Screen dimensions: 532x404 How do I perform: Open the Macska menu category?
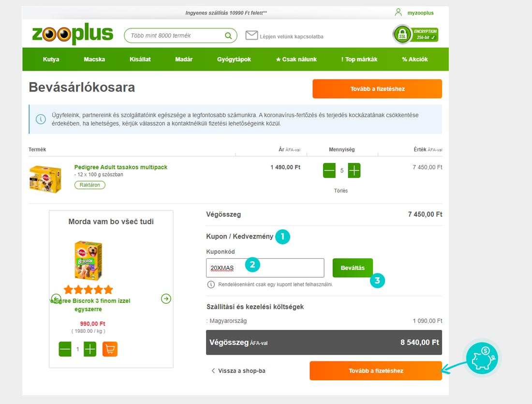(x=94, y=59)
